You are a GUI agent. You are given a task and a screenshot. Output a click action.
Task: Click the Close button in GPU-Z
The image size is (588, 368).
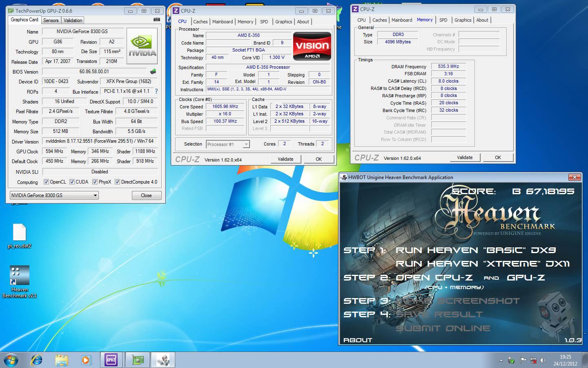147,195
